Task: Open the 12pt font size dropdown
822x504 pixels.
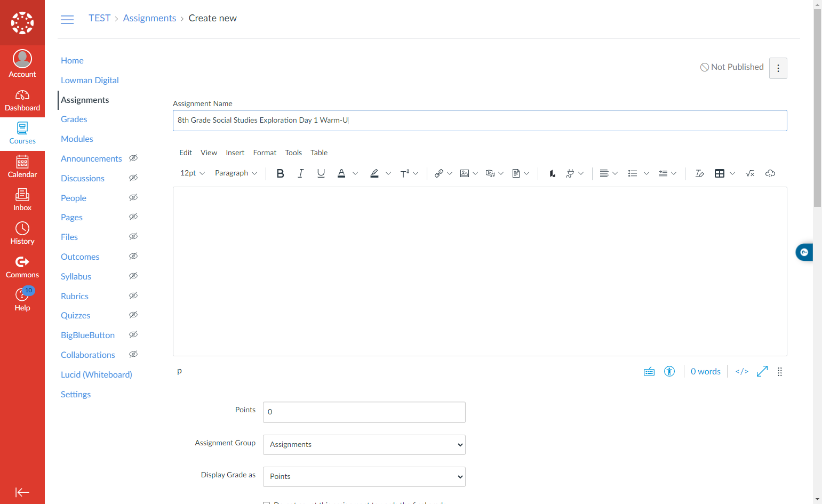Action: 193,173
